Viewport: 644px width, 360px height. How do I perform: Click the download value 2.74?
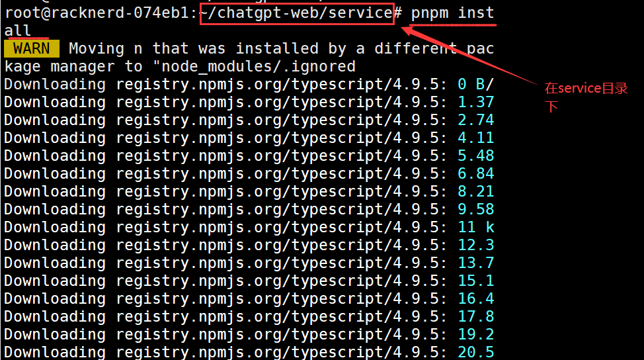coord(475,120)
